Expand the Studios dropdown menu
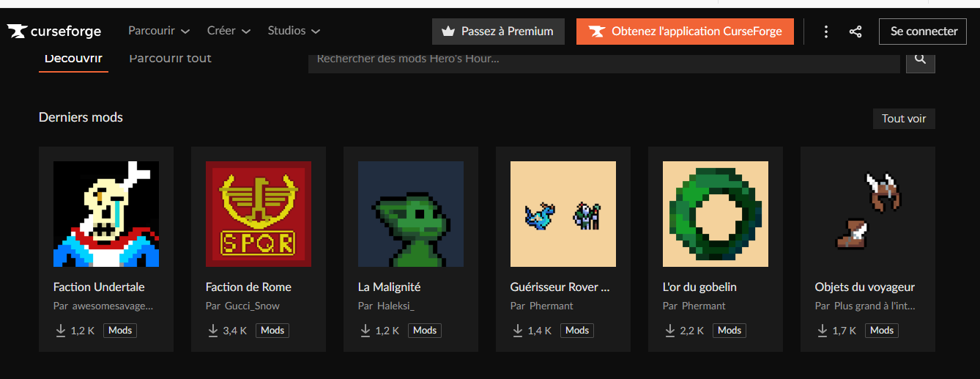 pyautogui.click(x=294, y=31)
